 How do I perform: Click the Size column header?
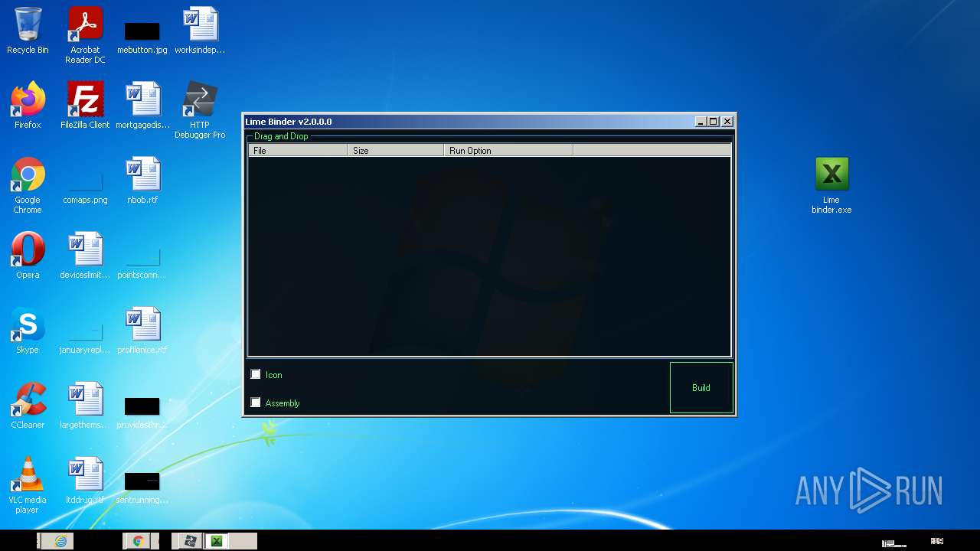pyautogui.click(x=396, y=151)
